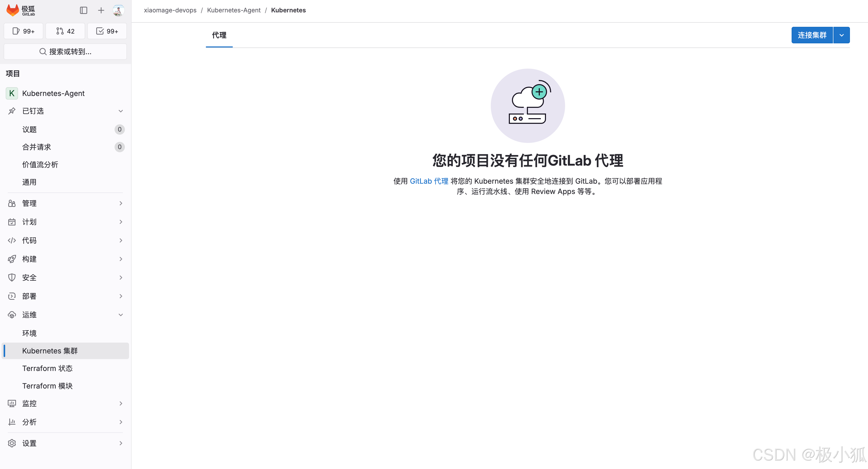Open Terraform 模块 item
The image size is (868, 469).
(65, 386)
